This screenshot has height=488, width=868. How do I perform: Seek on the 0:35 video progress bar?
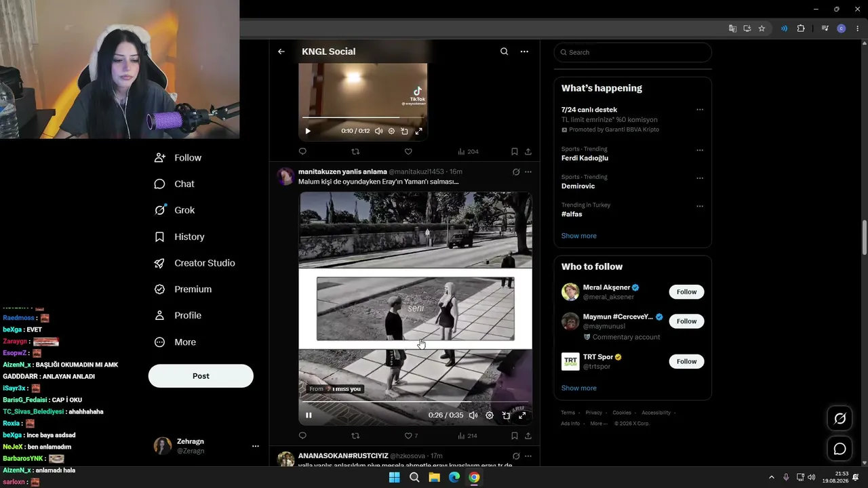coord(415,403)
